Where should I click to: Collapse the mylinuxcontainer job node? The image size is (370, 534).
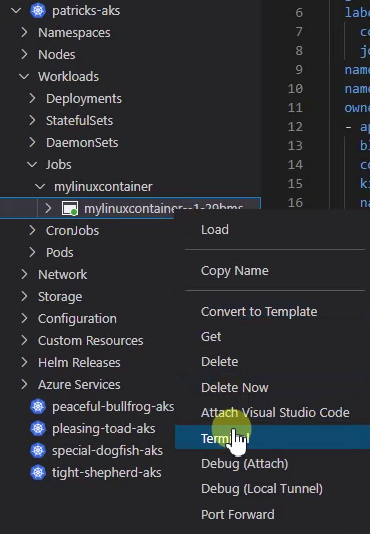[x=40, y=186]
